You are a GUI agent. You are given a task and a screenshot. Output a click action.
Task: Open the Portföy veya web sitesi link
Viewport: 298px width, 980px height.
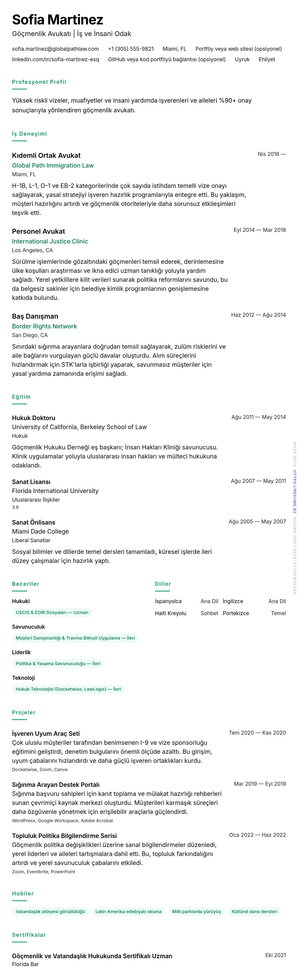(x=238, y=49)
